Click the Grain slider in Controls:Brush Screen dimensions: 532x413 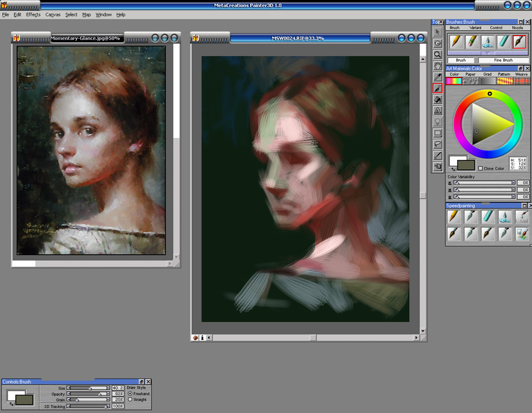click(x=88, y=400)
